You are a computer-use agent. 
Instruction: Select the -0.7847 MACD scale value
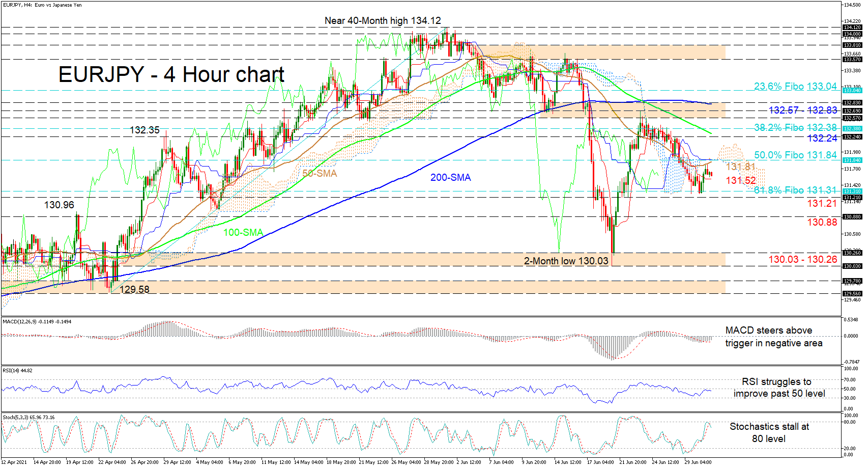851,362
